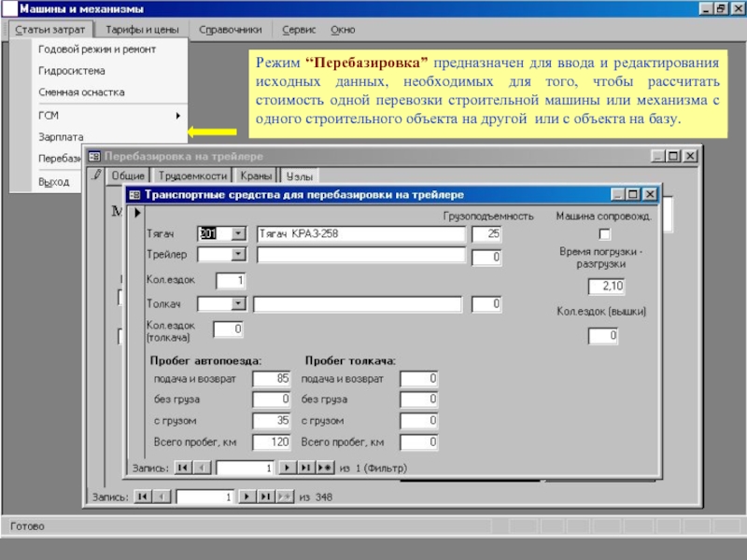Screen dimensions: 747x560
Task: Switch to the Общие tab
Action: click(x=128, y=175)
